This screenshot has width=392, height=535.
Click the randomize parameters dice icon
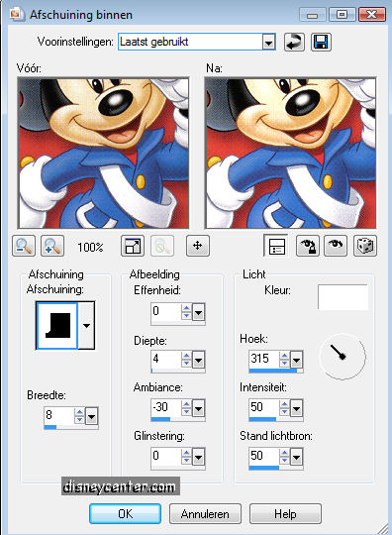pyautogui.click(x=365, y=246)
